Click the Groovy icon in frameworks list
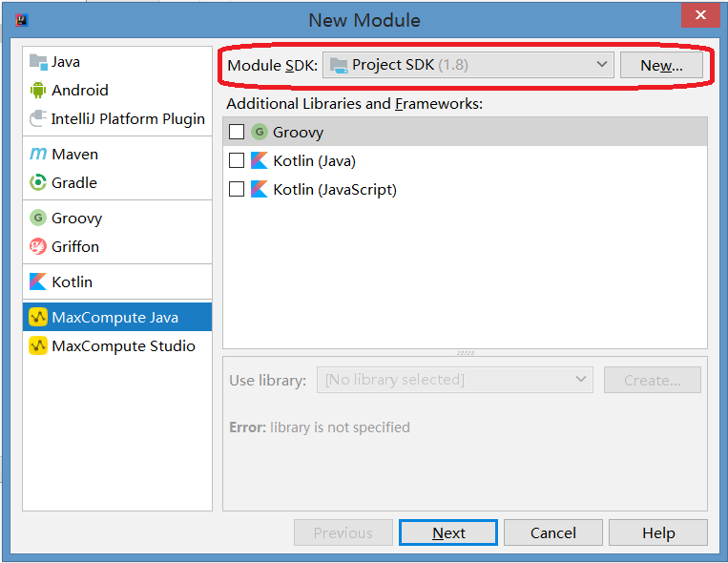Screen dimensions: 728x563 point(260,132)
